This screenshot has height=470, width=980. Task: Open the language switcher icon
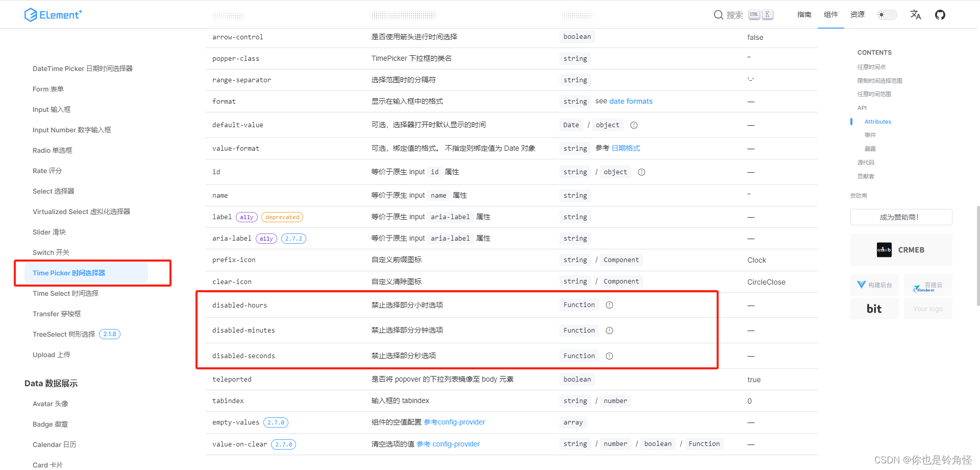coord(915,14)
